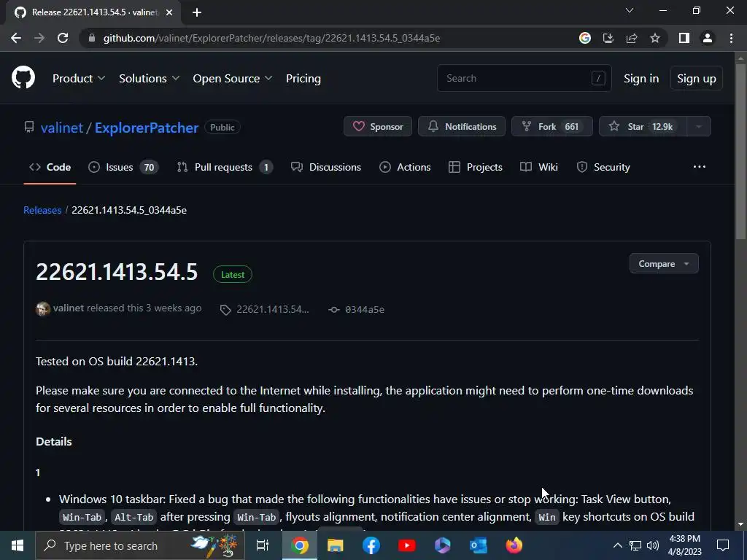Open the network icon in system tray
This screenshot has width=747, height=560.
click(x=635, y=545)
